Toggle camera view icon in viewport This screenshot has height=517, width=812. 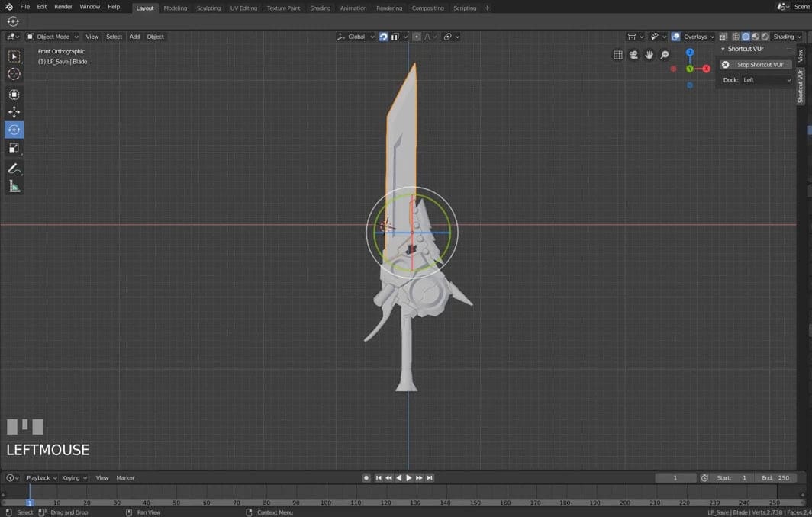click(633, 55)
